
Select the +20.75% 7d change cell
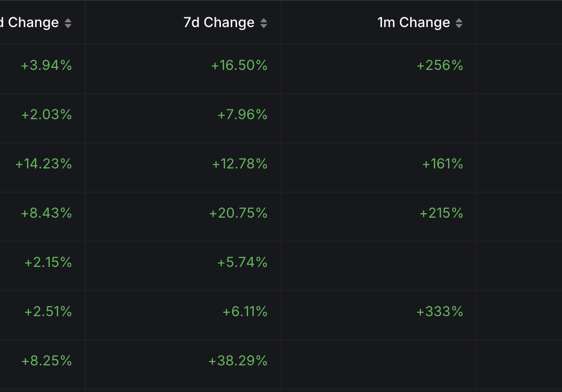[238, 213]
